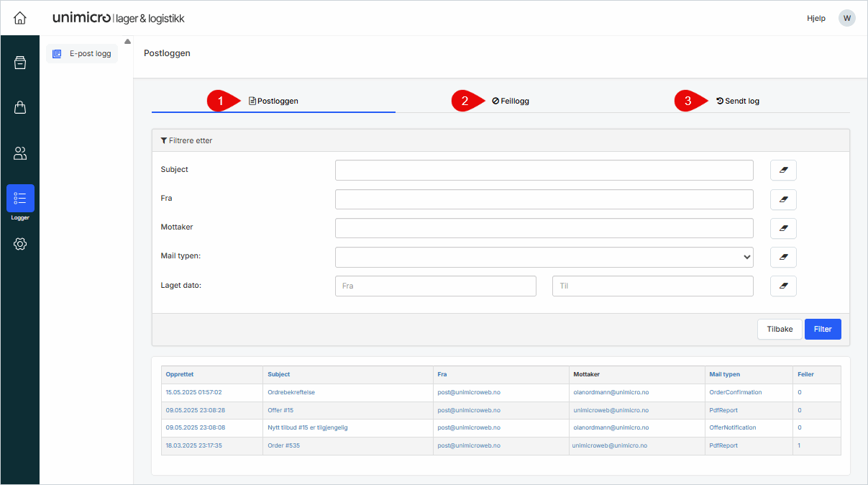Select the Logger list icon in sidebar
The height and width of the screenshot is (485, 868).
point(20,199)
